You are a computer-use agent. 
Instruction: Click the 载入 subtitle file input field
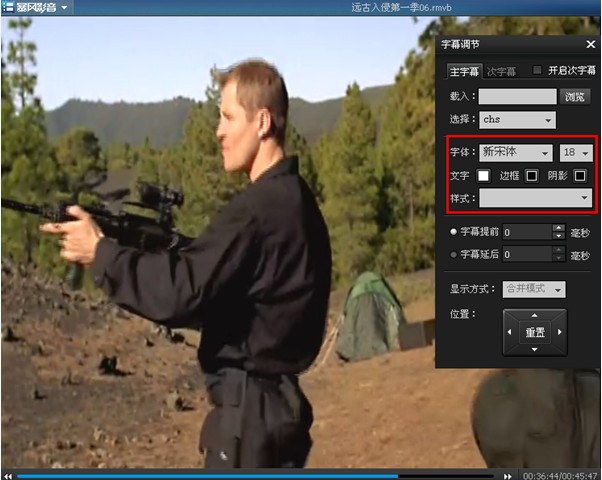pos(518,96)
